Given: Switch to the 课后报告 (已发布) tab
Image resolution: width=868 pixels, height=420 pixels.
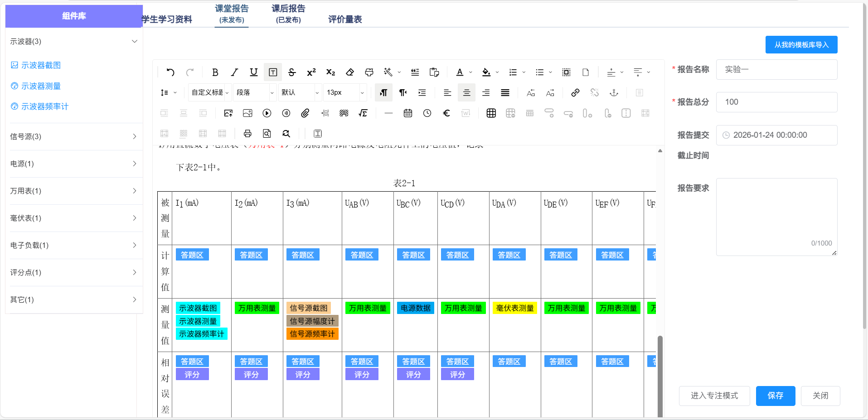Looking at the screenshot, I should [x=288, y=14].
